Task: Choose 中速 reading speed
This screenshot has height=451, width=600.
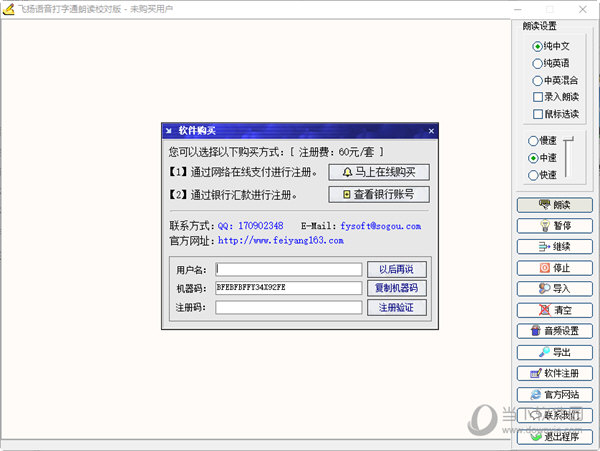Action: [x=542, y=158]
